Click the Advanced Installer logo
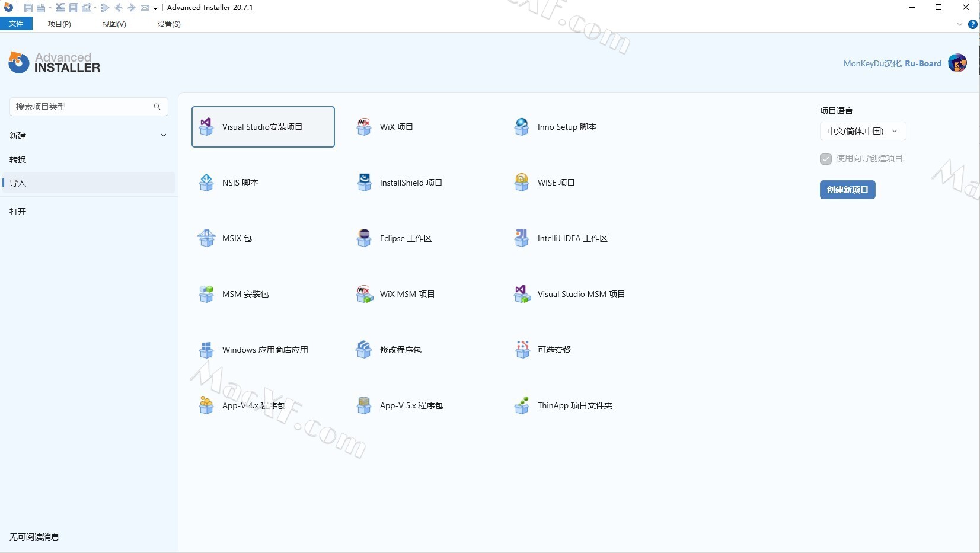 point(54,62)
